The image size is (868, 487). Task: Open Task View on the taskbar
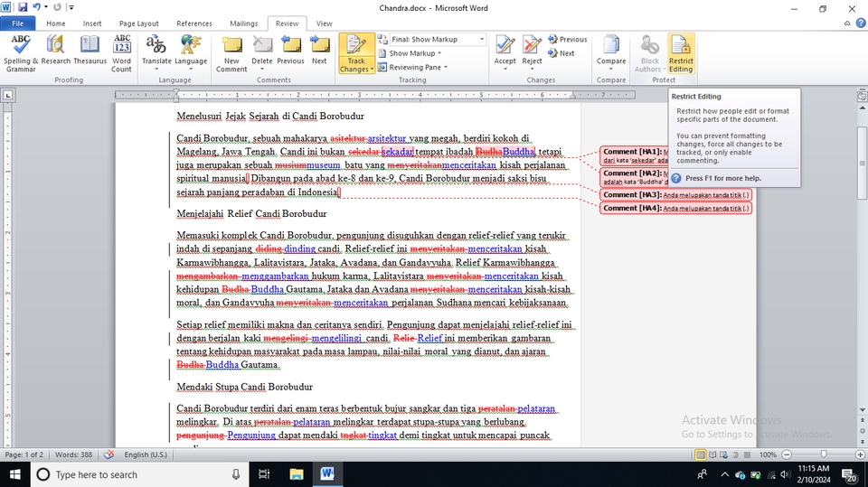pyautogui.click(x=264, y=474)
